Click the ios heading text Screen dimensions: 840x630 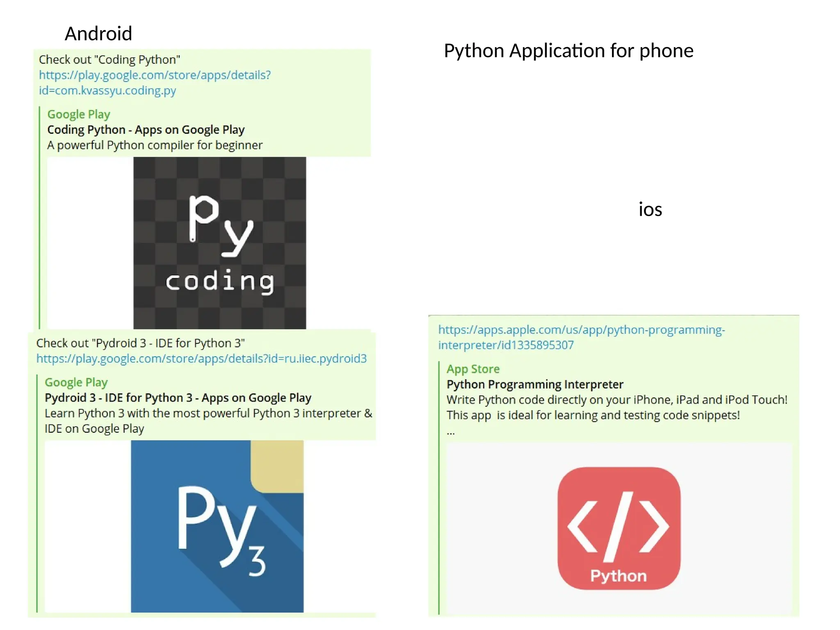pyautogui.click(x=650, y=210)
